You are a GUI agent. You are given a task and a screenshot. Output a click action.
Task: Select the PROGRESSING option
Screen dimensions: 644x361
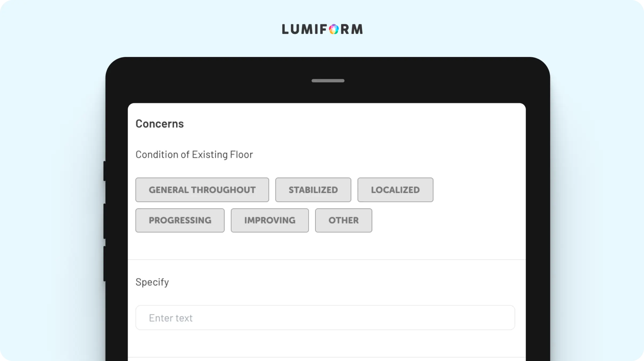coord(180,220)
